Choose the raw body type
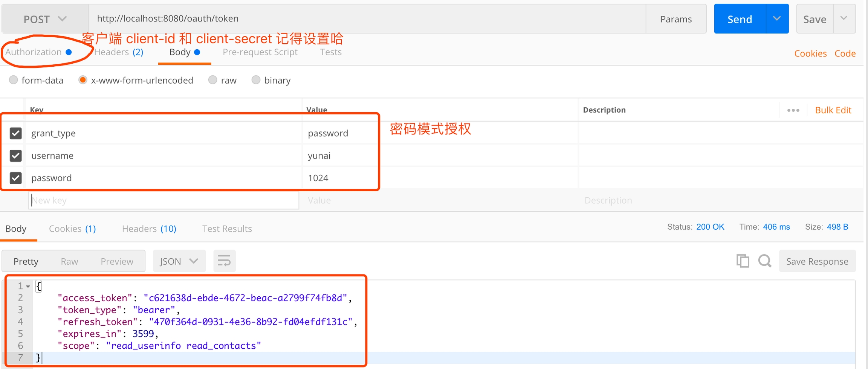Screen dimensions: 868x369 pyautogui.click(x=213, y=80)
